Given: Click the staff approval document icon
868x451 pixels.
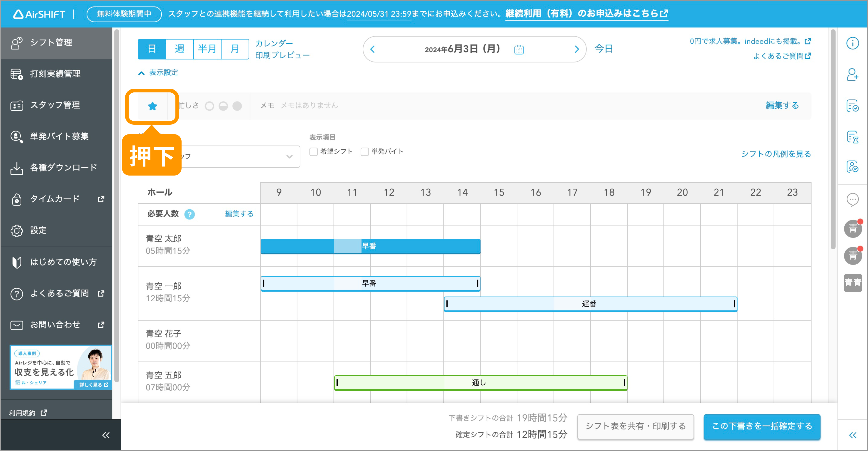Looking at the screenshot, I should pos(853,166).
